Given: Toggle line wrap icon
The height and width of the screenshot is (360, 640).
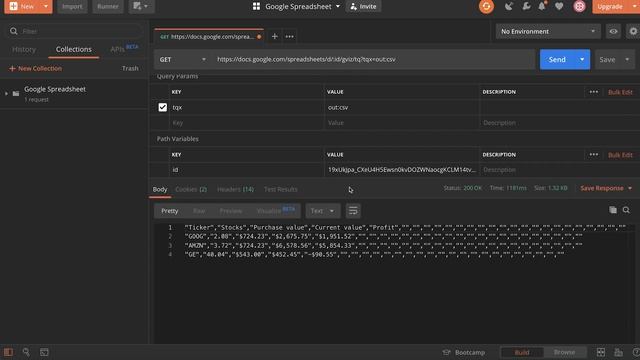Looking at the screenshot, I should pos(353,211).
